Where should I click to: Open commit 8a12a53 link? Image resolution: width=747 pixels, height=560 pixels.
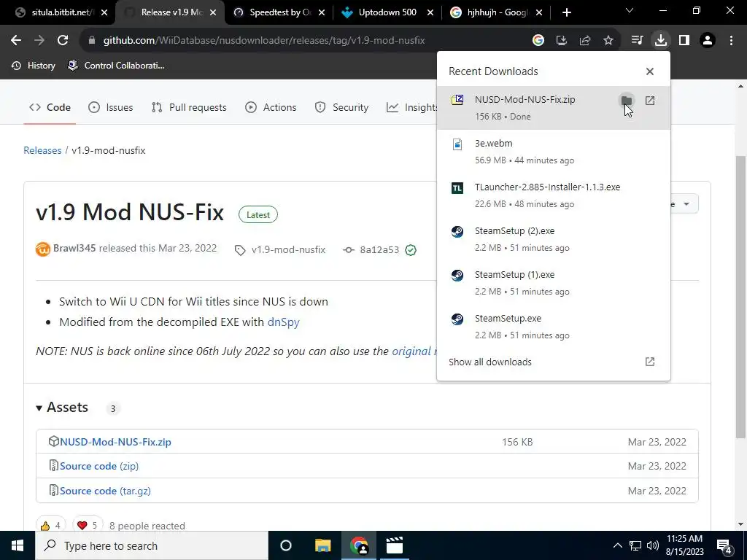click(379, 249)
